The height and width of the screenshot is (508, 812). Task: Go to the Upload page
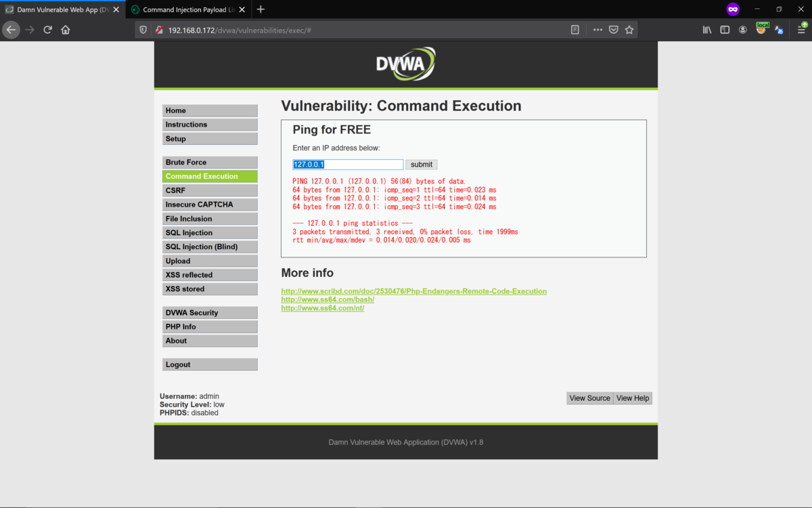pos(210,261)
